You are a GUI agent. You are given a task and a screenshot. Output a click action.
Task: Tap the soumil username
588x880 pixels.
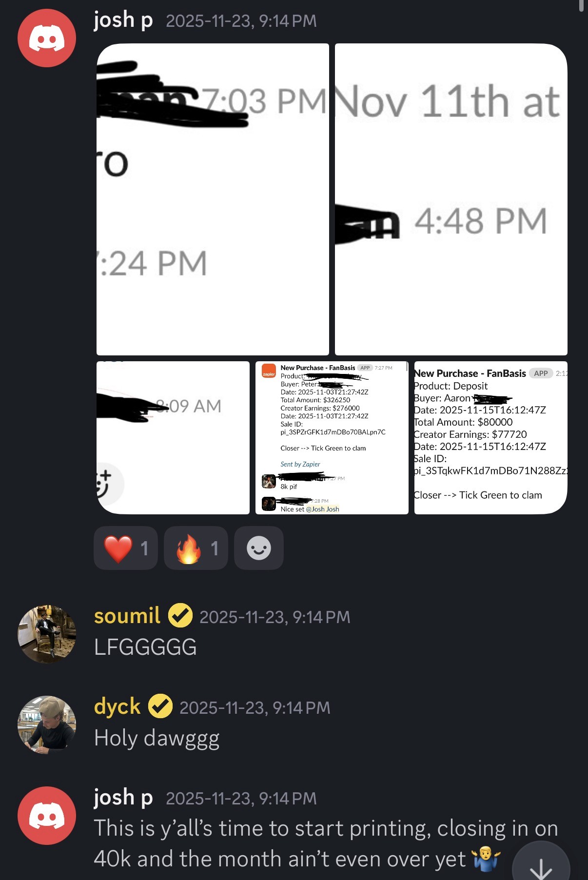[127, 616]
